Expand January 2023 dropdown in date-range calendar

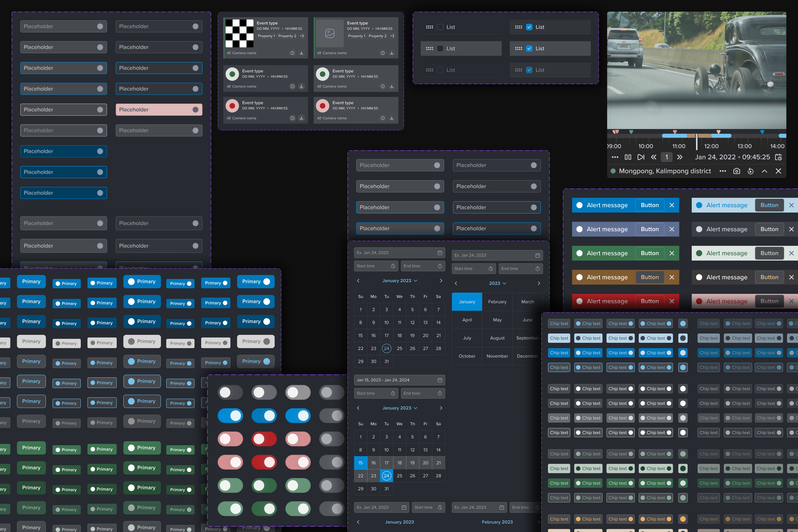(400, 408)
